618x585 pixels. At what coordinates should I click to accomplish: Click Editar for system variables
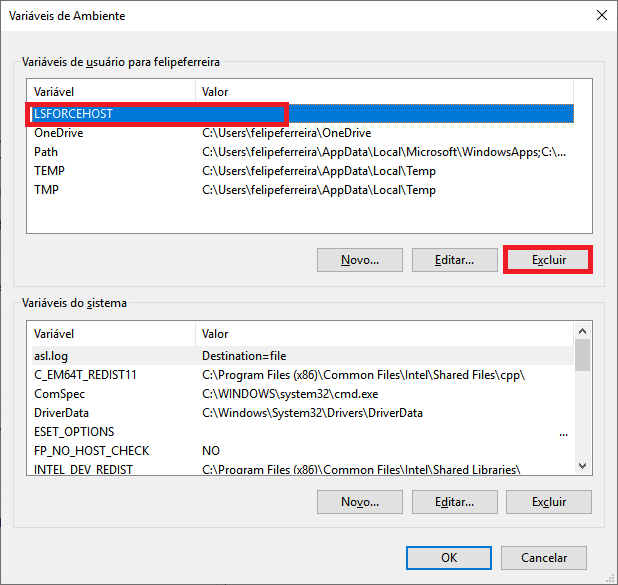point(454,502)
